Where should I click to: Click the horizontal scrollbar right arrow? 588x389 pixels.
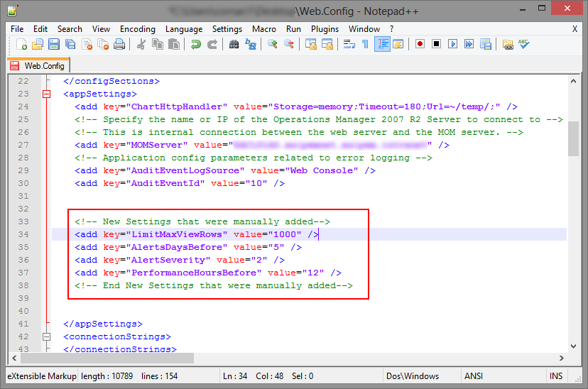pos(562,358)
